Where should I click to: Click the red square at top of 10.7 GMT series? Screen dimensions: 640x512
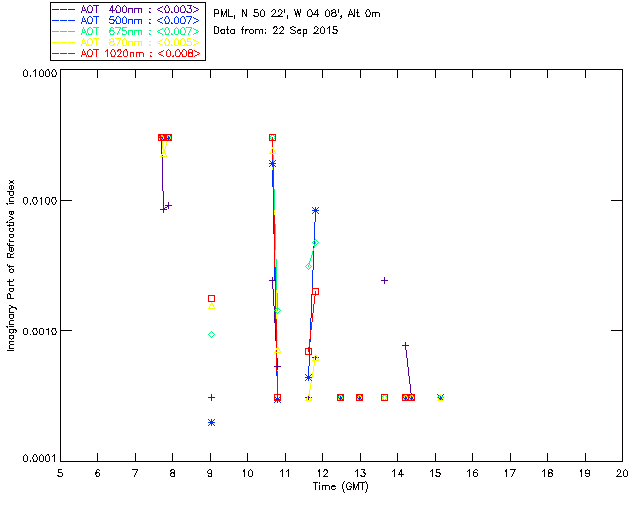click(272, 138)
